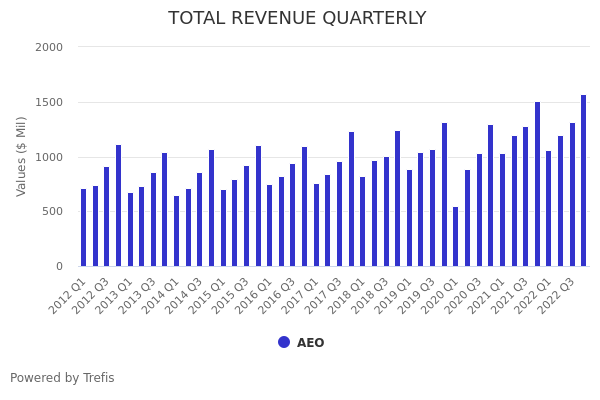Screen dimensions: 600x400
Task: Click the 0 y-axis tick label
Action: point(59,266)
